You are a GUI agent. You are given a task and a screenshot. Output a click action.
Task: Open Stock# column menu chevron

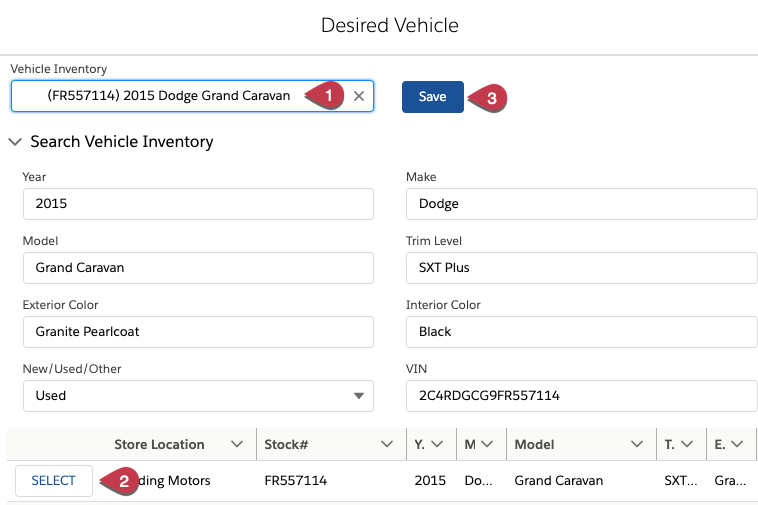387,444
